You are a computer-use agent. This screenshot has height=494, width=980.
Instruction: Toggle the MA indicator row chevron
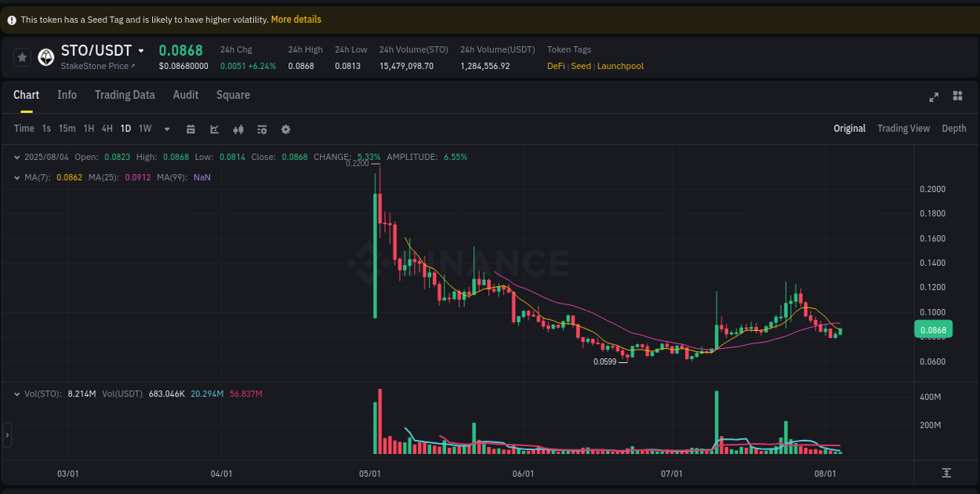click(16, 177)
